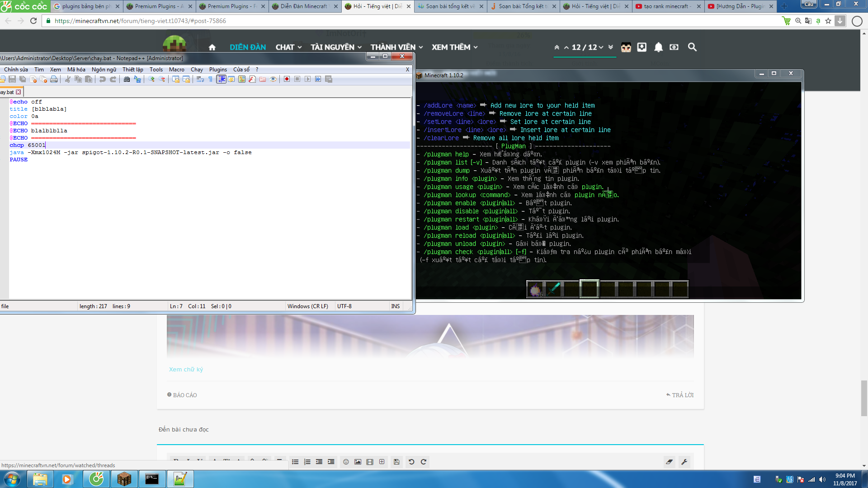The image size is (868, 488).
Task: Expand the TÀI NGUYÊN dropdown menu
Action: pyautogui.click(x=336, y=47)
